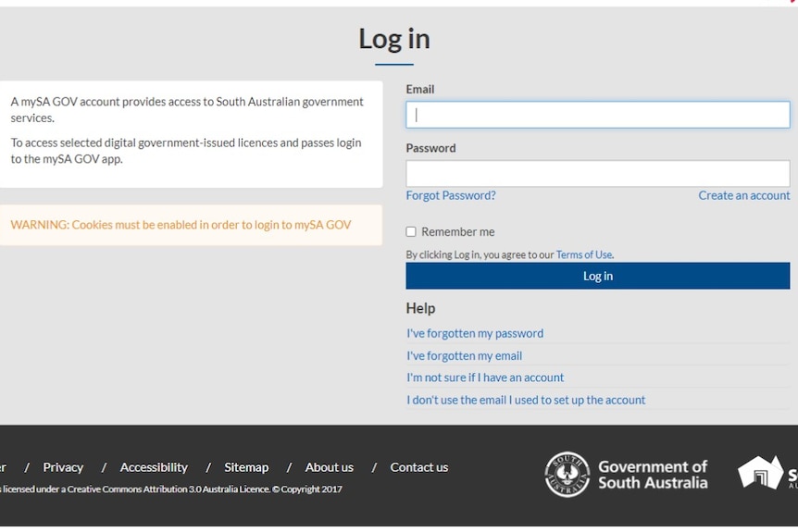Select I'm not sure if I have an account
The image size is (798, 532).
coord(485,377)
